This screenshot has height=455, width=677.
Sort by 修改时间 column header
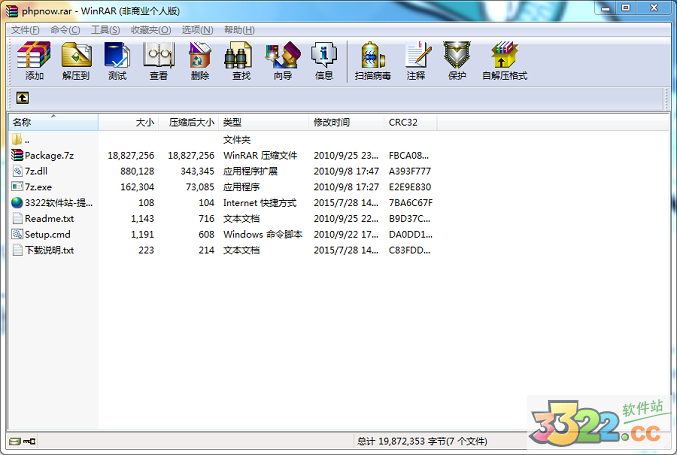[x=332, y=122]
